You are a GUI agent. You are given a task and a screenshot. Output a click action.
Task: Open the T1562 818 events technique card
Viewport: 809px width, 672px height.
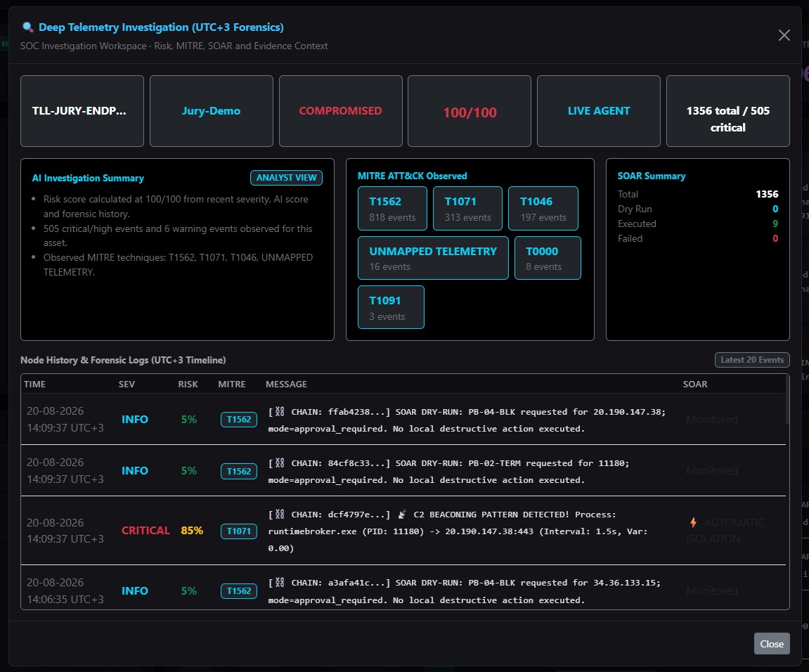392,209
